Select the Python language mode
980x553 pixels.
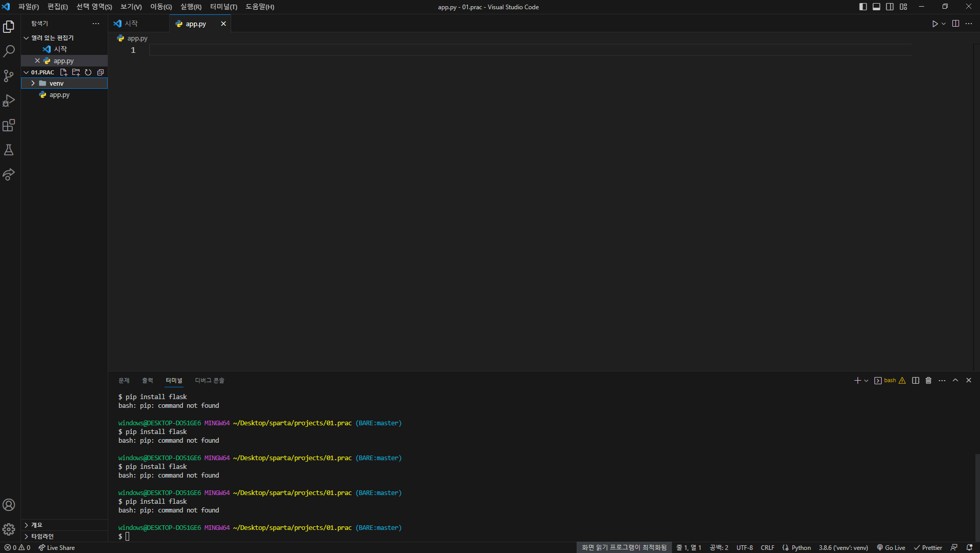click(801, 547)
